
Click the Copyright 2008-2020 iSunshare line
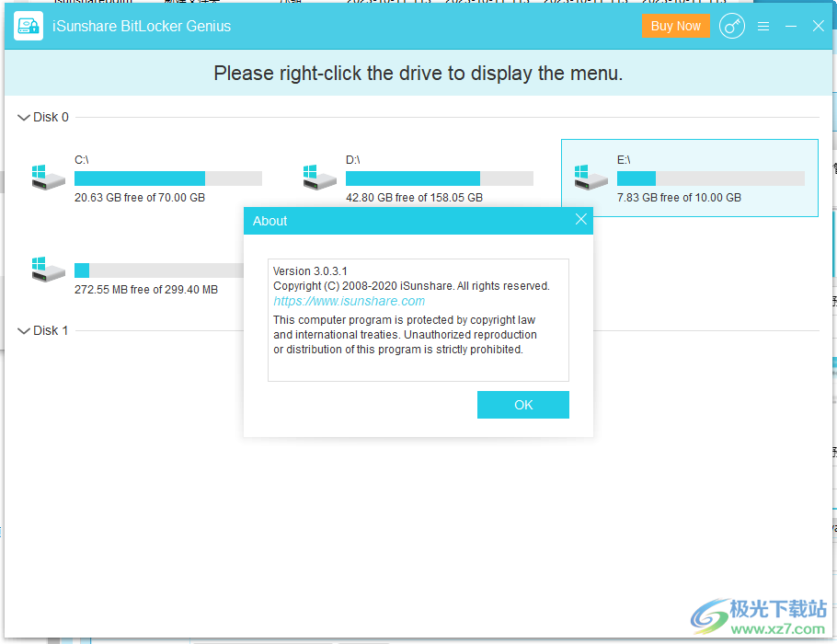[411, 286]
